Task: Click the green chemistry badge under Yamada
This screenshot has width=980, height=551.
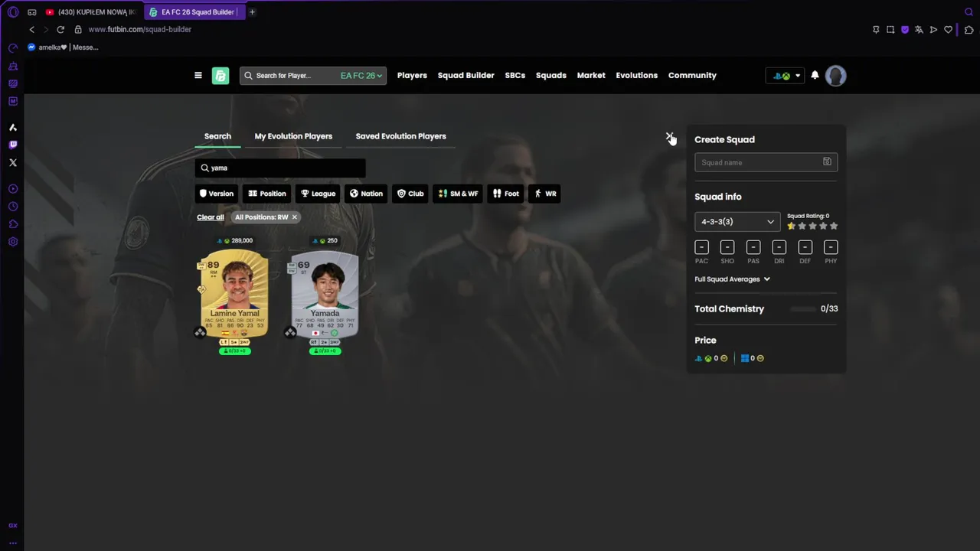Action: pos(325,351)
